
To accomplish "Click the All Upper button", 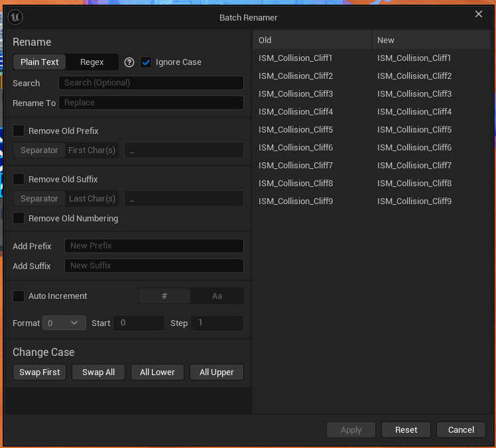I will pyautogui.click(x=217, y=372).
